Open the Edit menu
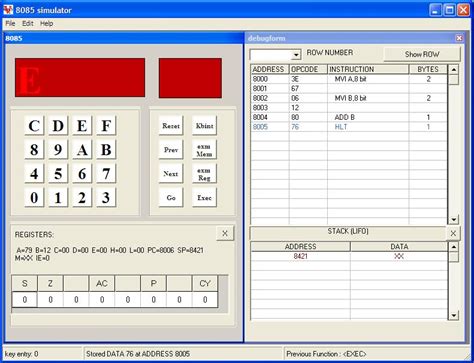The height and width of the screenshot is (363, 474). click(x=28, y=23)
